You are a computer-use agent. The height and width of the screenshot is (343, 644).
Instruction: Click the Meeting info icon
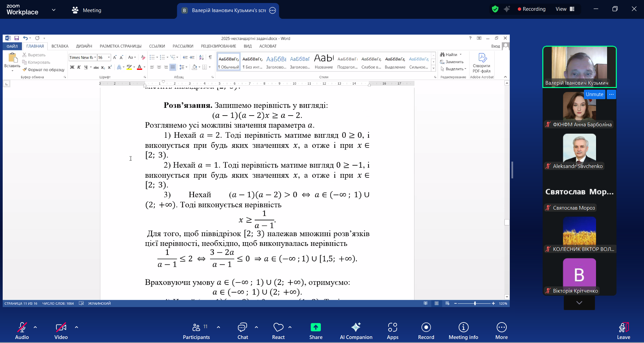click(463, 328)
